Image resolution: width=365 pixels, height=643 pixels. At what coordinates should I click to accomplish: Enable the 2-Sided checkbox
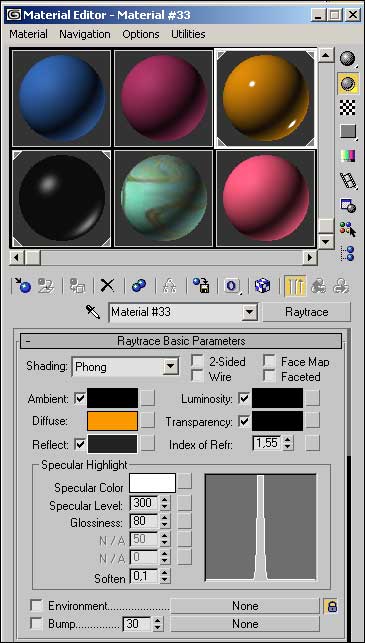pos(198,361)
